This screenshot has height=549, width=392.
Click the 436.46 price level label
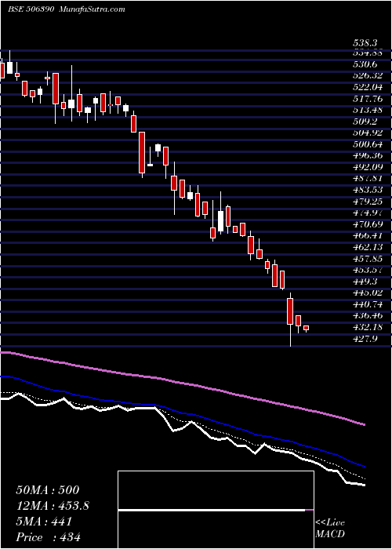368,315
